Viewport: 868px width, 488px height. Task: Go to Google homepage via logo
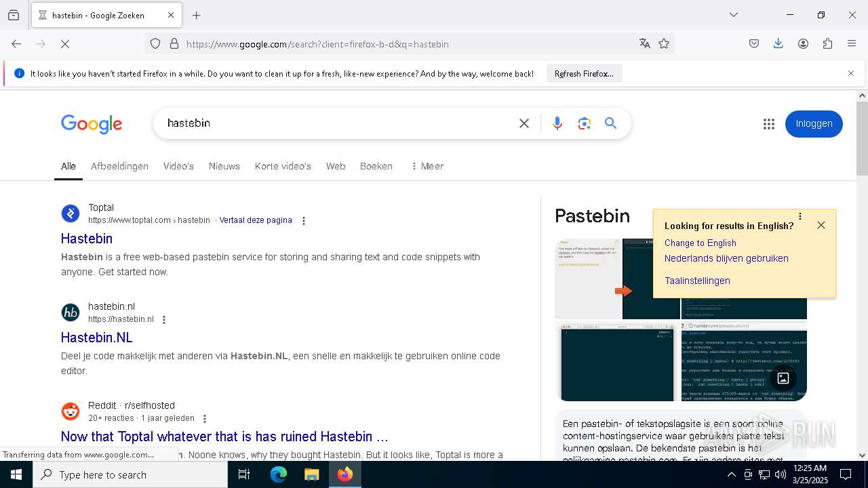coord(92,124)
